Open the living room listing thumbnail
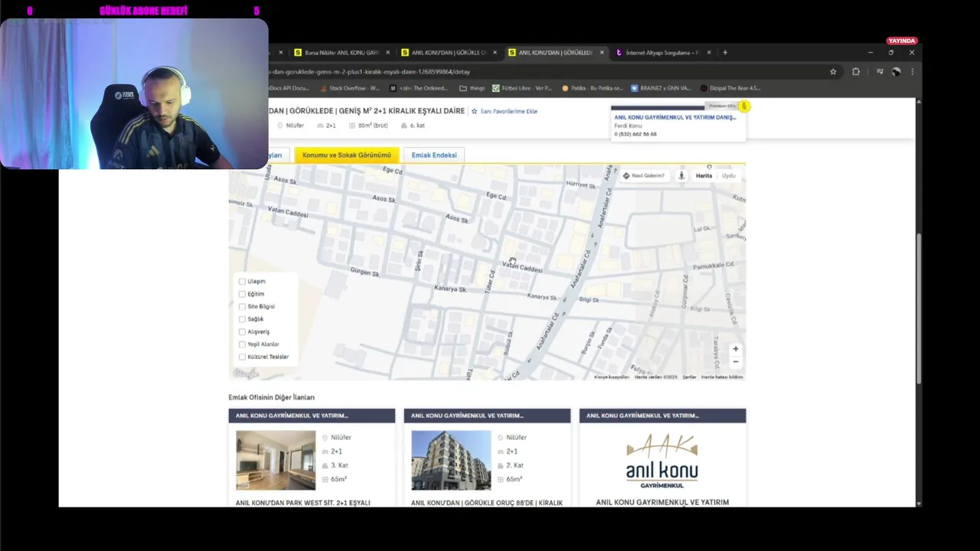Screen dimensions: 980x551 coord(276,460)
